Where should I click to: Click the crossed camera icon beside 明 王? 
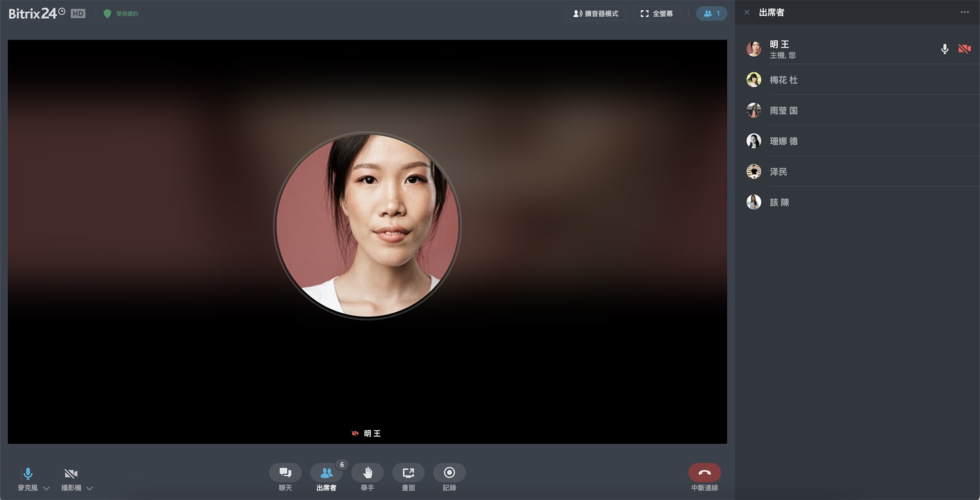965,49
